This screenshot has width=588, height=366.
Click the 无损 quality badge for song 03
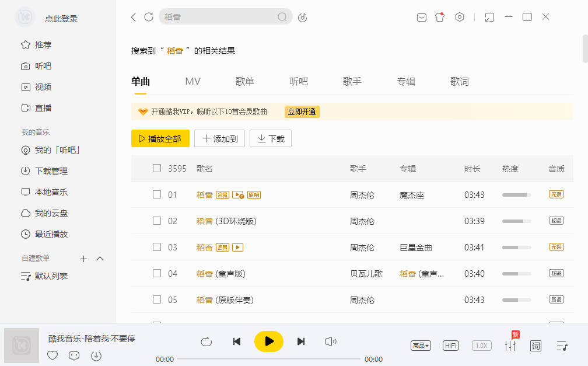coord(556,247)
